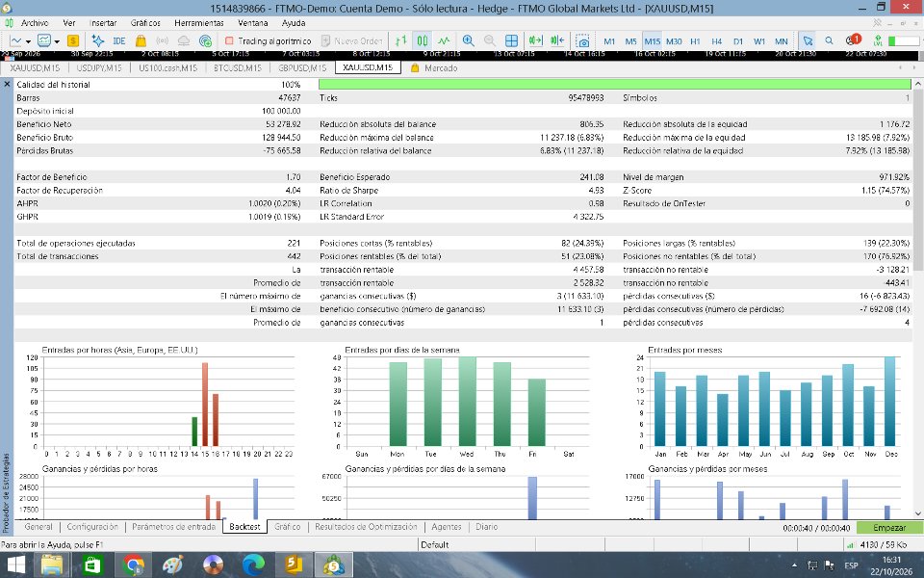
Task: Click the Empezar button
Action: click(889, 528)
